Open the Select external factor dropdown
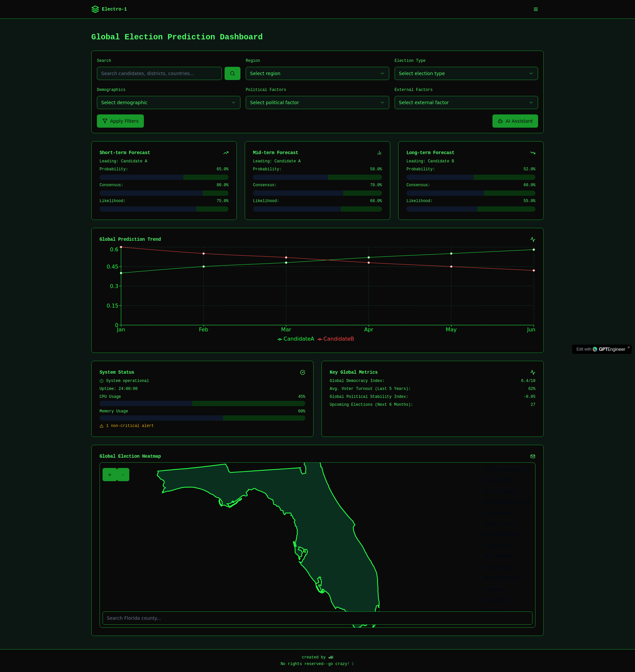Viewport: 635px width, 672px height. tap(466, 103)
